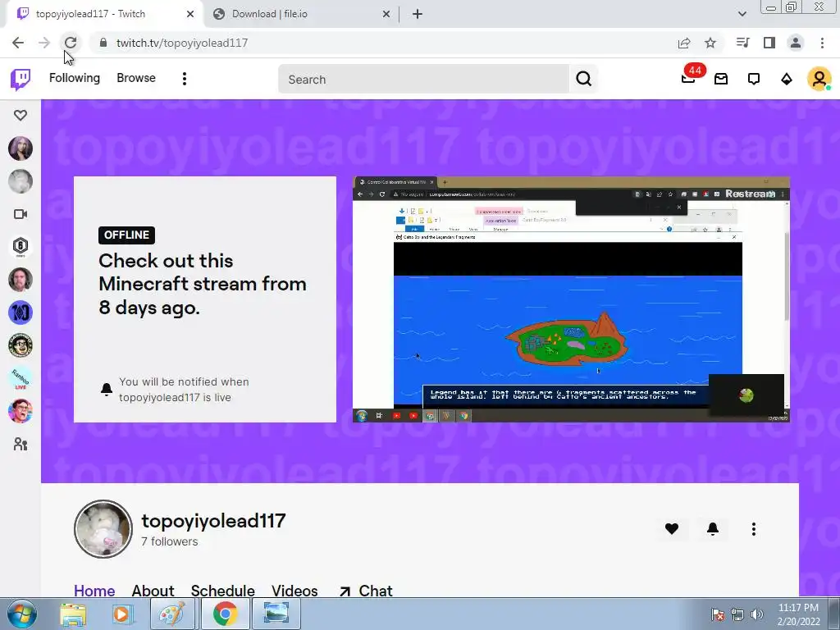The image size is (840, 630).
Task: Toggle the Chrome side panel icon
Action: point(769,43)
